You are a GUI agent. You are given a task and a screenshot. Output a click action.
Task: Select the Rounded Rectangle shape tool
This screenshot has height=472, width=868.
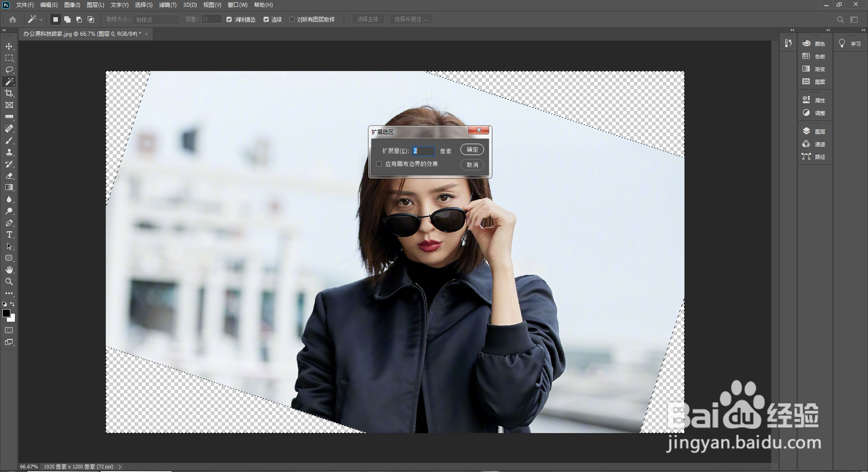point(9,258)
